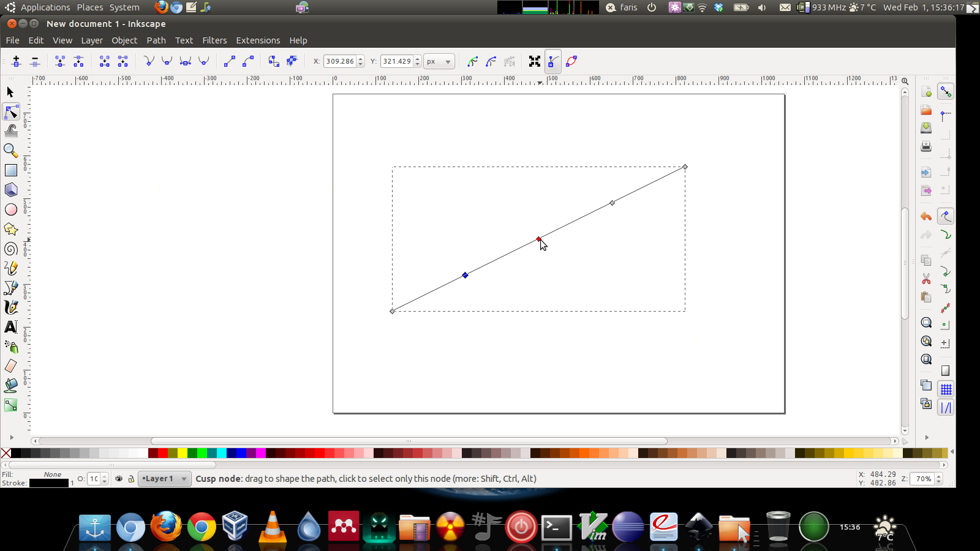Select the Rectangle tool
Screen dimensions: 980x551
[x=11, y=170]
